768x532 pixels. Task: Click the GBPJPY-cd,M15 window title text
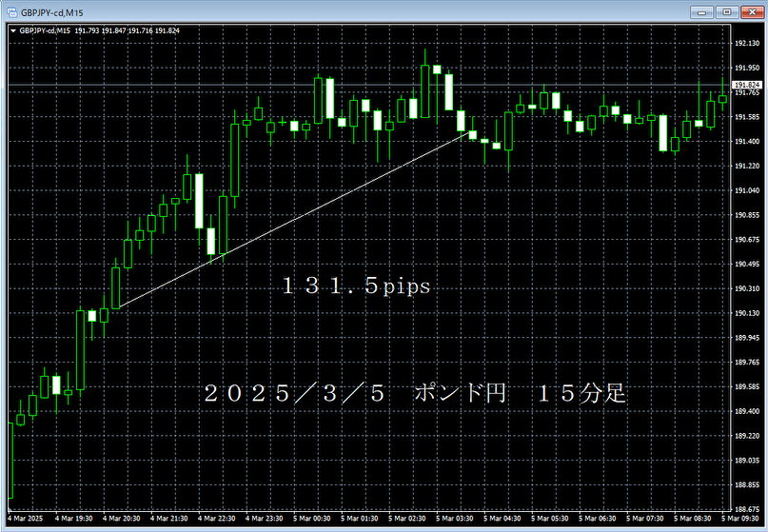pos(52,11)
